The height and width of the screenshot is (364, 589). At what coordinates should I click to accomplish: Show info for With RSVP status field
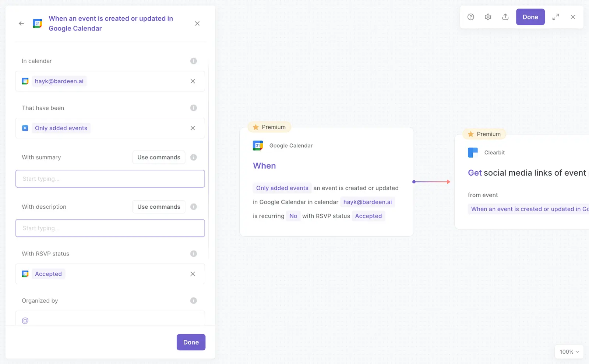[194, 254]
